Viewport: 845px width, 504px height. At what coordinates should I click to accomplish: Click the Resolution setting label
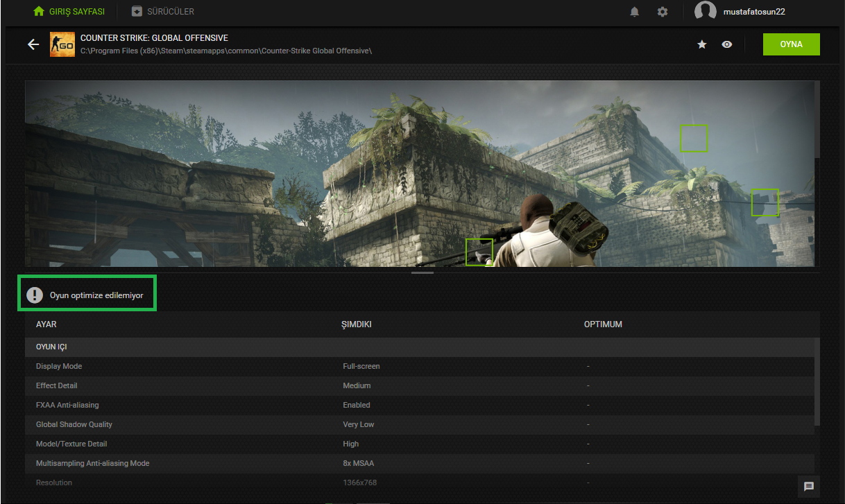tap(54, 483)
